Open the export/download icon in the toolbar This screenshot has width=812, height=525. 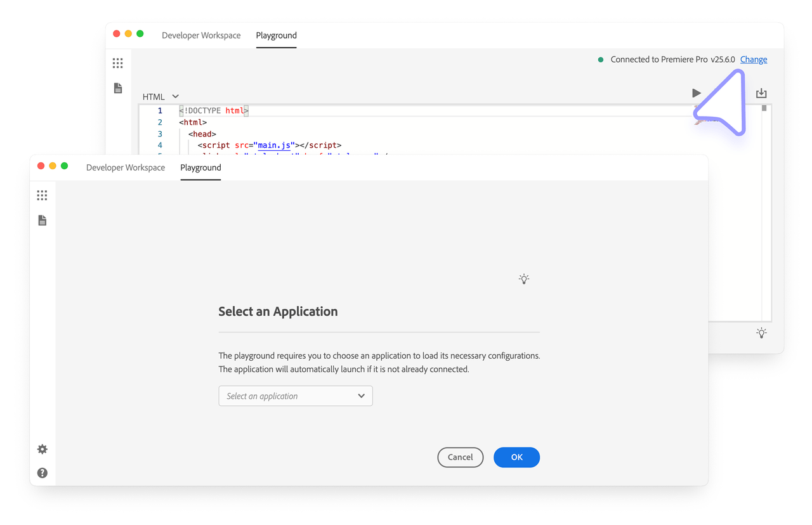pos(761,93)
